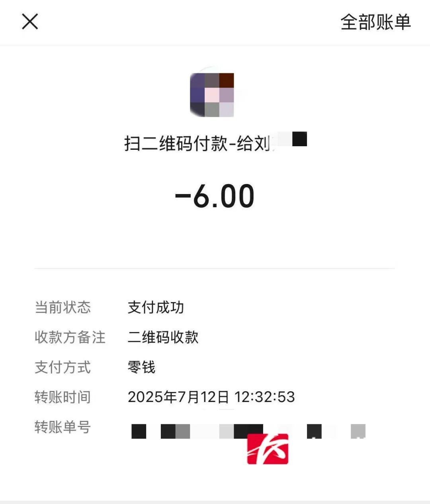The image size is (430, 504).
Task: Tap the divider line below the amount
Action: pyautogui.click(x=215, y=269)
